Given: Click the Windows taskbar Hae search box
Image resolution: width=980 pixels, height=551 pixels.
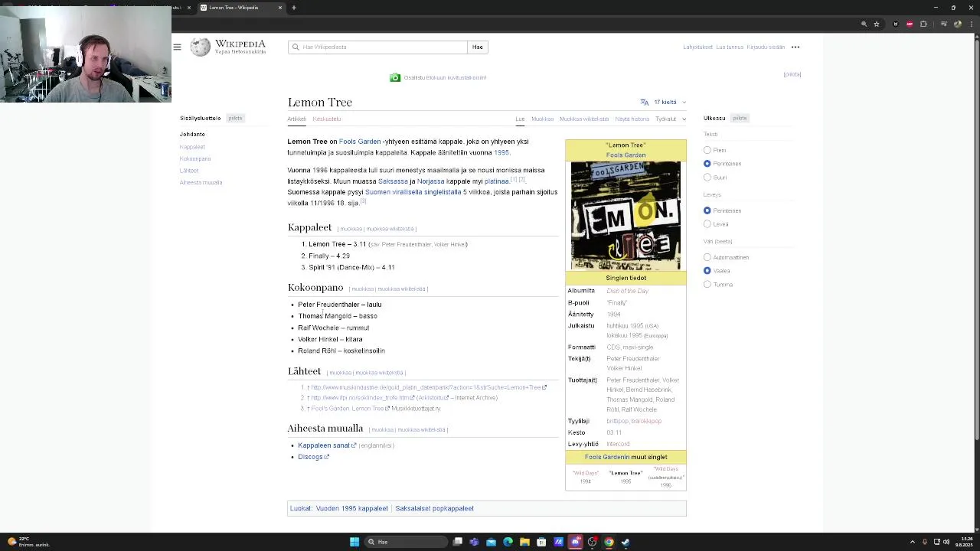Looking at the screenshot, I should point(404,542).
